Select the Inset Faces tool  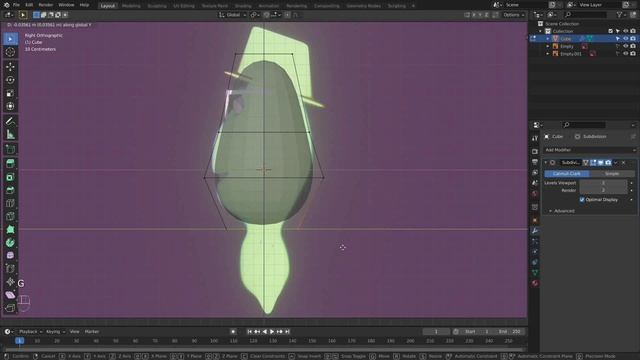pos(10,177)
